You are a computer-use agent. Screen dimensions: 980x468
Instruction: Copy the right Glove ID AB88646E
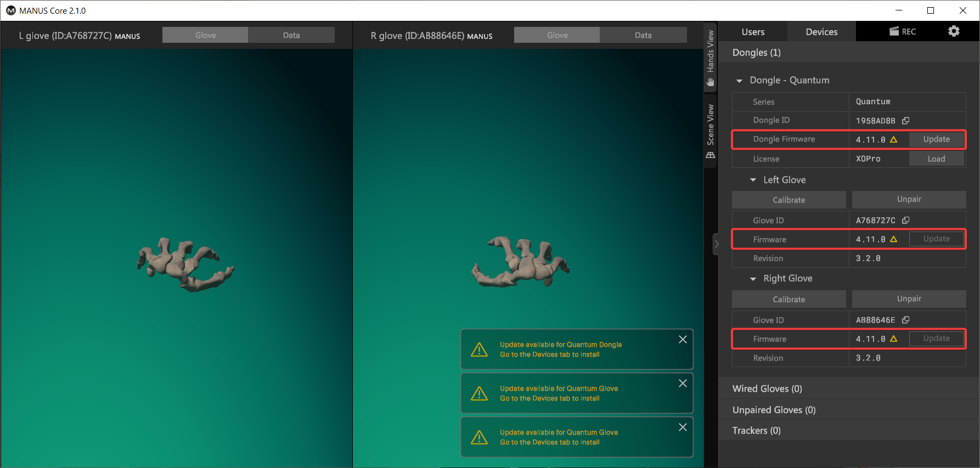point(906,320)
